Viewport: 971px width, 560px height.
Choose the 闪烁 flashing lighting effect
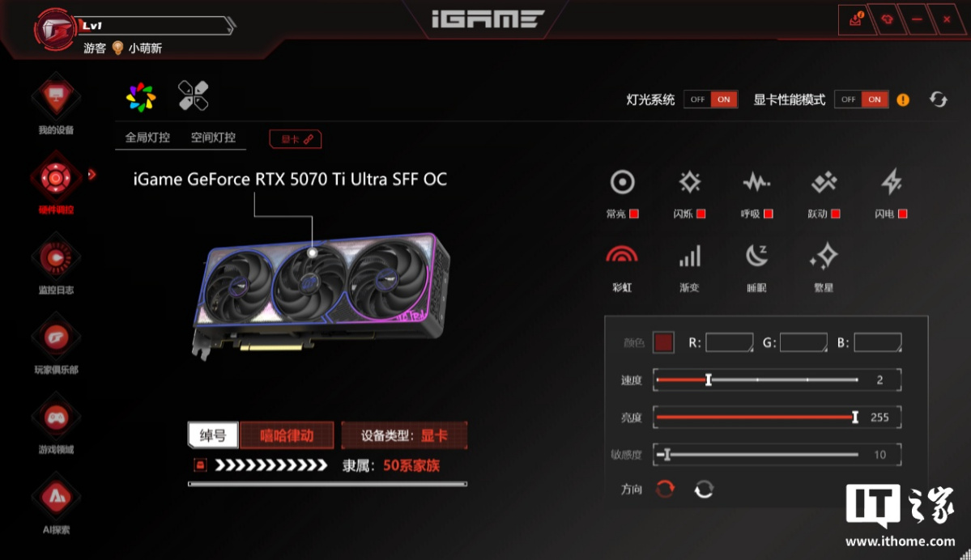(x=689, y=182)
